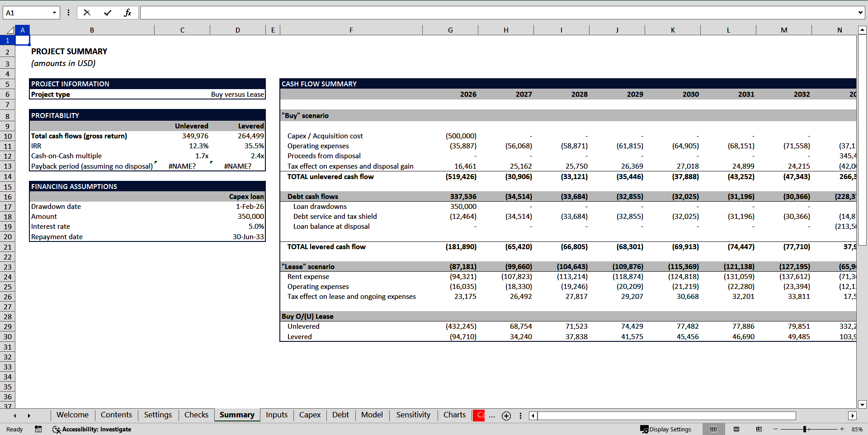The image size is (868, 435).
Task: Click the more sheets ellipsis
Action: click(x=492, y=416)
